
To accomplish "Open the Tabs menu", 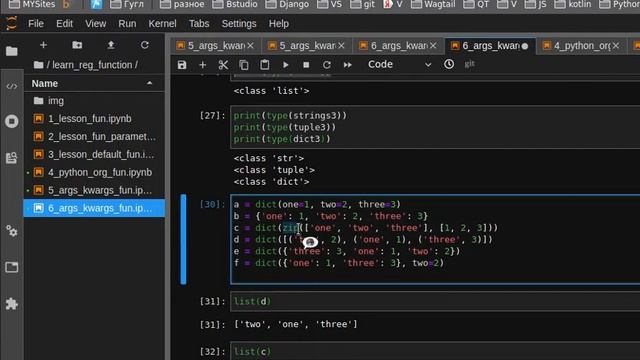I will click(x=199, y=24).
